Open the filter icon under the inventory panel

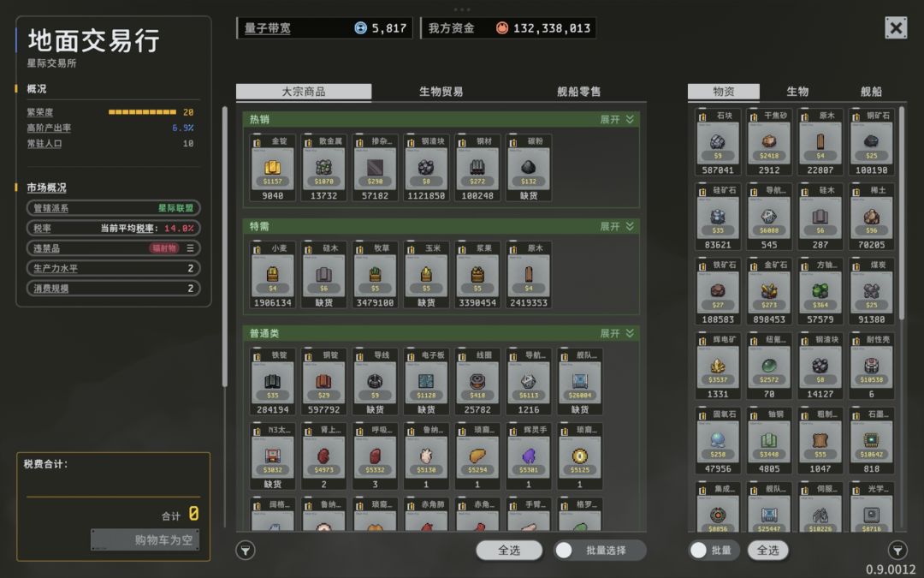pyautogui.click(x=897, y=551)
